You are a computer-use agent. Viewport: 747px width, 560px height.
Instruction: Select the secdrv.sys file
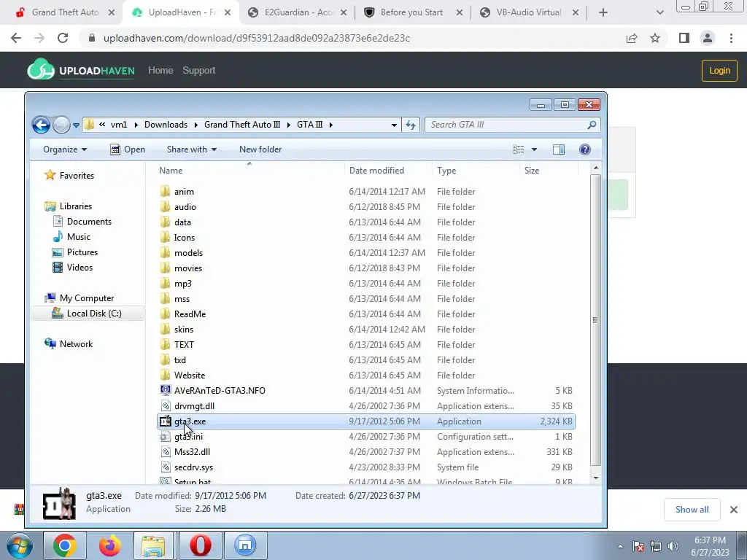[x=366, y=467]
